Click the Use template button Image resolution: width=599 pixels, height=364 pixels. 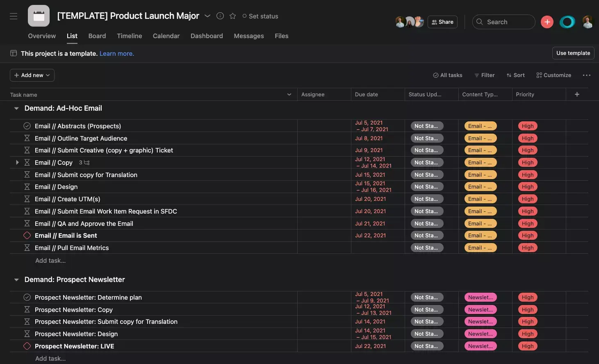coord(573,53)
